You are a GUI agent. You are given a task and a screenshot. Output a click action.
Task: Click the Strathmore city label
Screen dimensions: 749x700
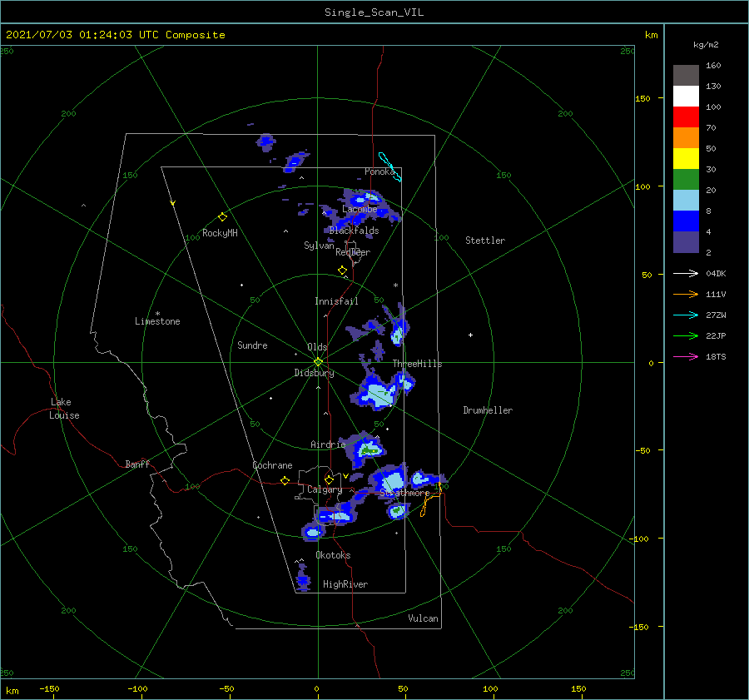tap(404, 493)
